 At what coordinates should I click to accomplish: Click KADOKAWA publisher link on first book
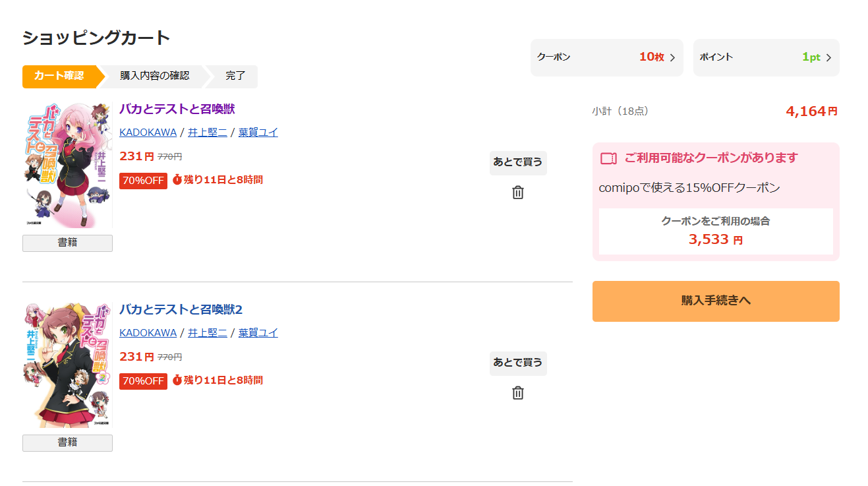[x=148, y=133]
